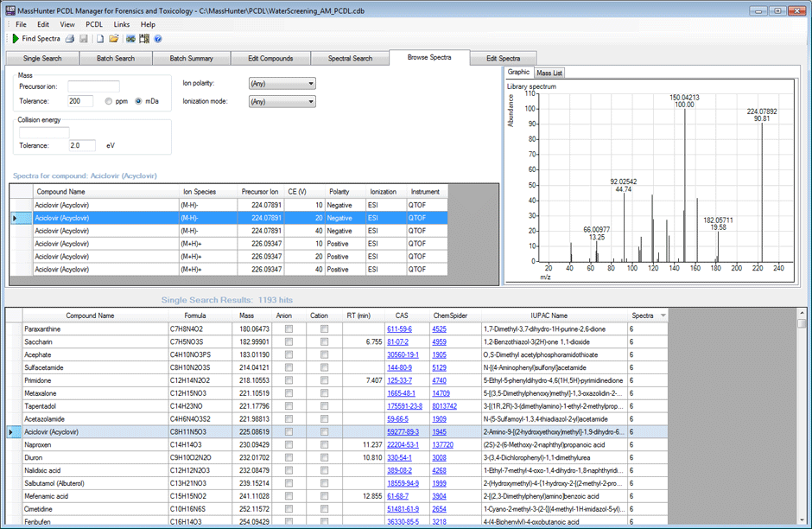Image resolution: width=812 pixels, height=529 pixels.
Task: Click the Save disk icon in toolbar
Action: pos(83,39)
